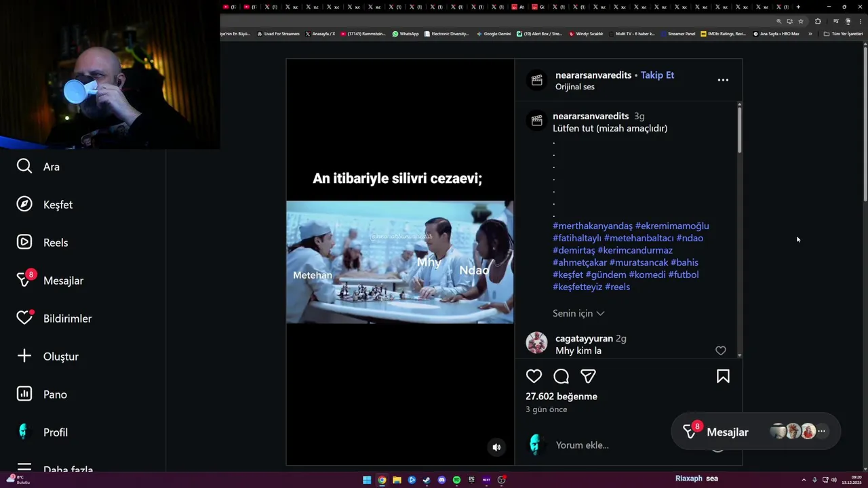Open the WhatsApp bookmark
Viewport: 868px width, 488px height.
click(406, 33)
